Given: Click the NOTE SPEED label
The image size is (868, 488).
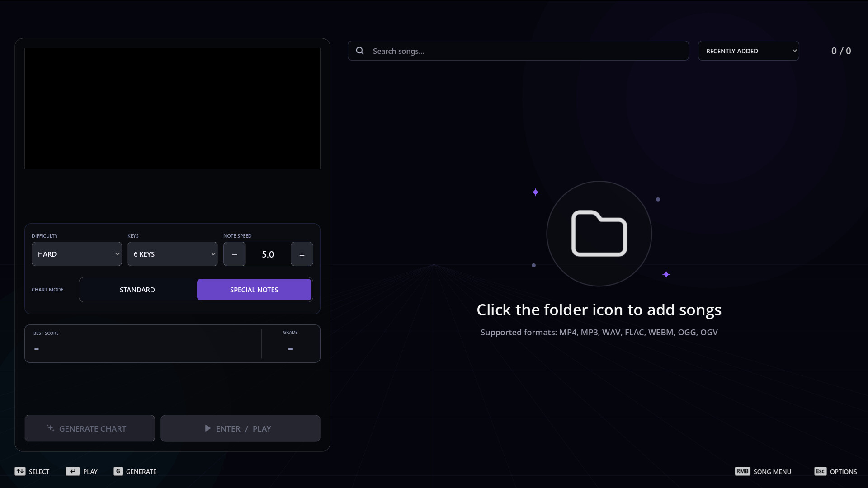Looking at the screenshot, I should click(237, 236).
